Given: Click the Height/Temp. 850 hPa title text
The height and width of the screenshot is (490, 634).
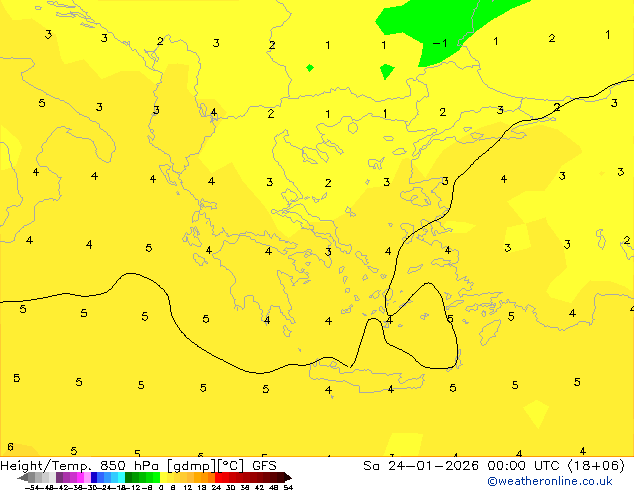Looking at the screenshot, I should [80, 466].
